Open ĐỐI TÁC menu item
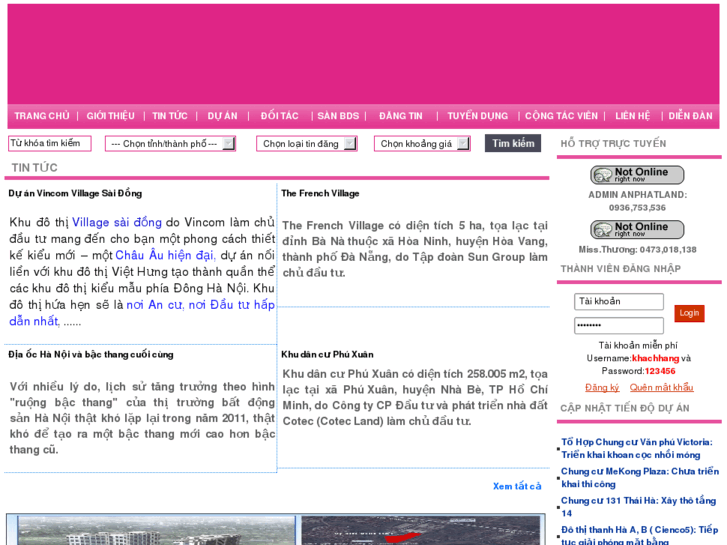The height and width of the screenshot is (545, 727). pos(279,116)
